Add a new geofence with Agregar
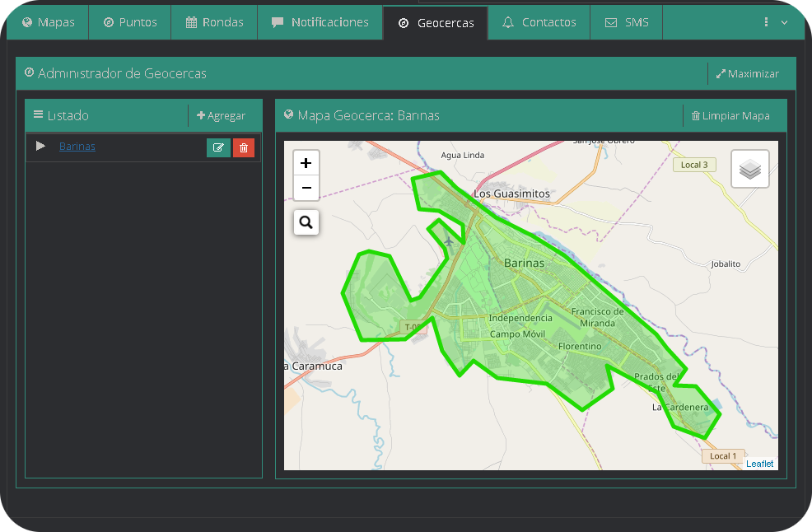The height and width of the screenshot is (532, 812). pyautogui.click(x=222, y=116)
